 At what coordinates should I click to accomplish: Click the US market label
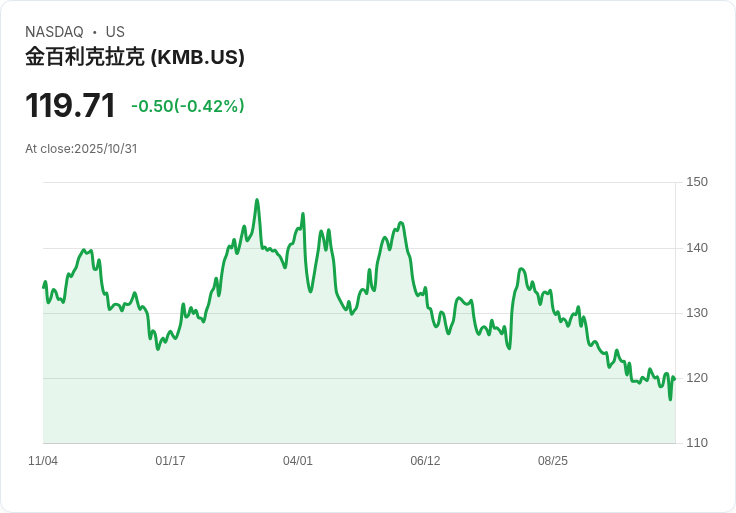click(115, 32)
